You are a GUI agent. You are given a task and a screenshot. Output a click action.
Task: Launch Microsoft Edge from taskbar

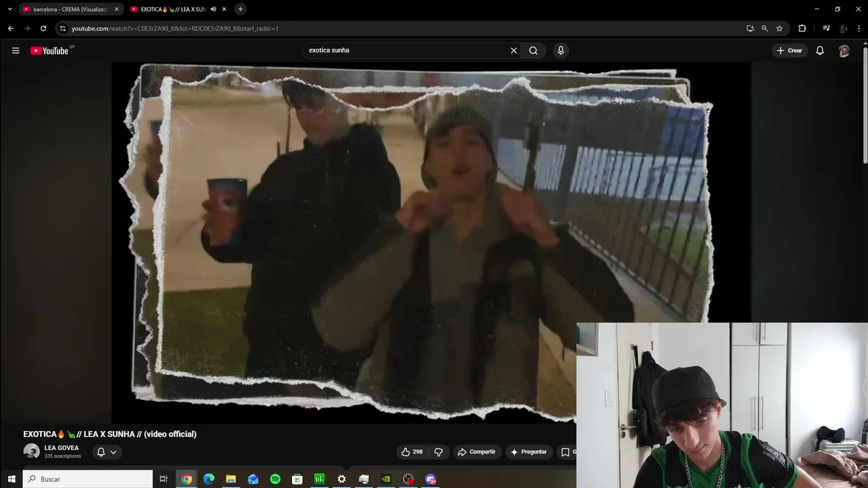point(209,479)
